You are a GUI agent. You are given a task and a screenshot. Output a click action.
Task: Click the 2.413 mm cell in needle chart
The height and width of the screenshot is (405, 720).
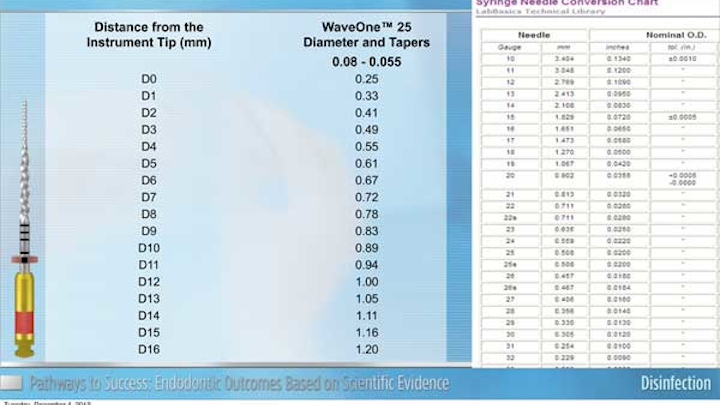coord(564,94)
